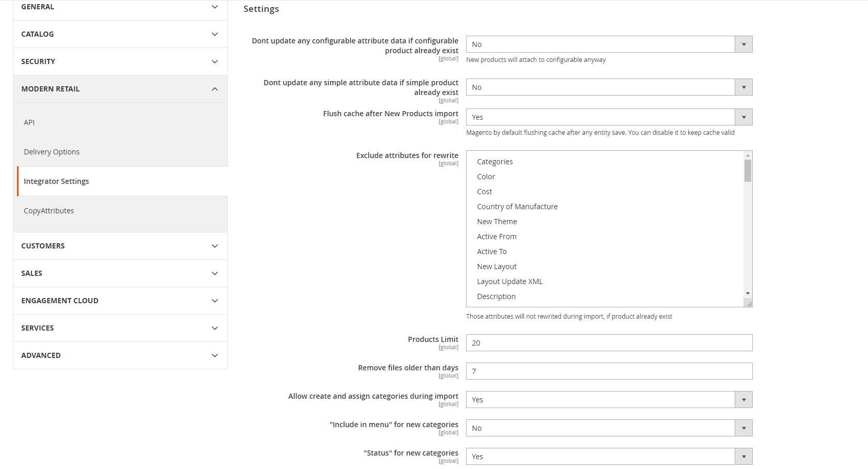868x469 pixels.
Task: Expand the ADVANCED section
Action: [120, 355]
